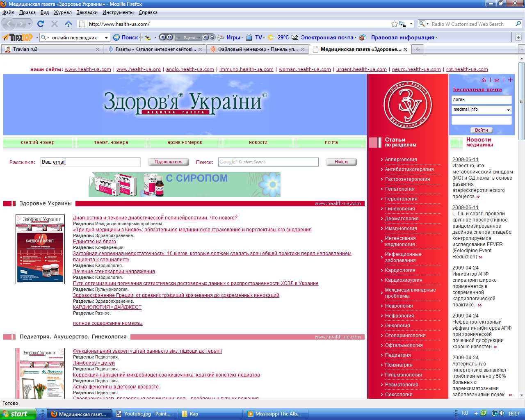Screen dimensions: 525x420
Task: Click the TipaTop toolbar logo
Action: (18, 37)
